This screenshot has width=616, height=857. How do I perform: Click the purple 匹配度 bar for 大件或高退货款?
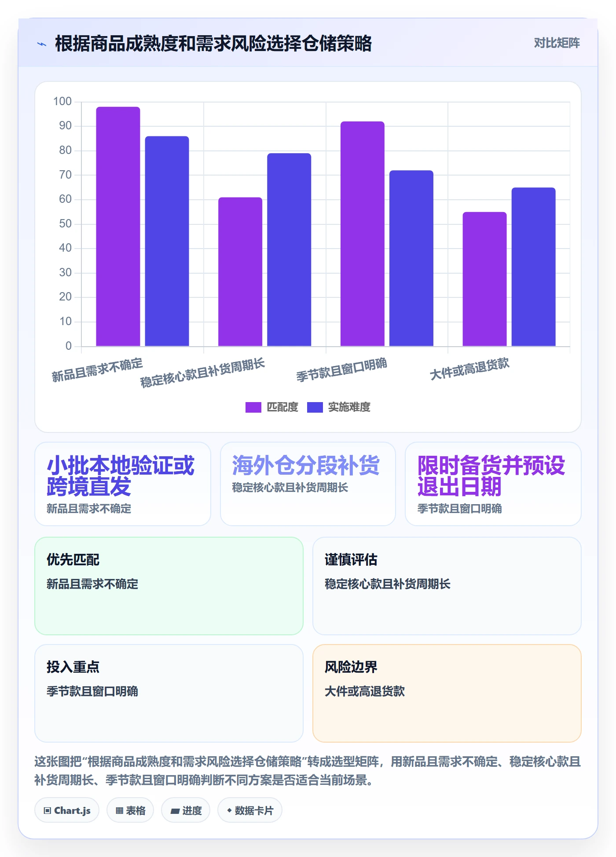pyautogui.click(x=484, y=279)
